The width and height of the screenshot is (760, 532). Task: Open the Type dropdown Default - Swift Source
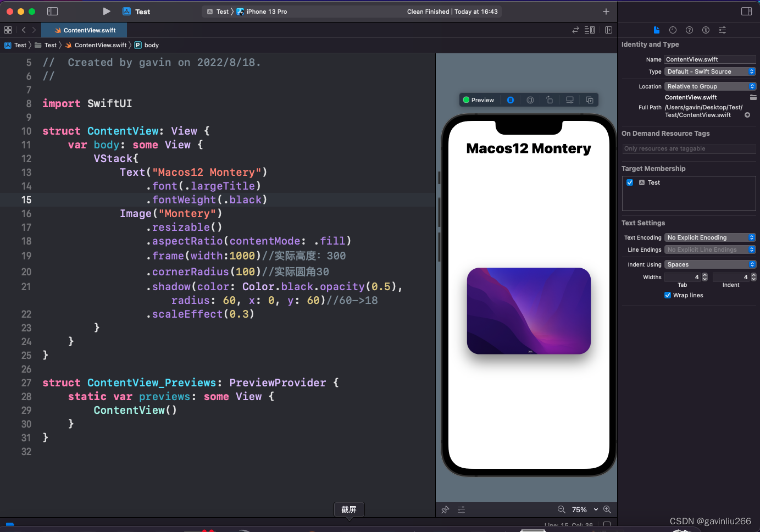[x=710, y=71]
